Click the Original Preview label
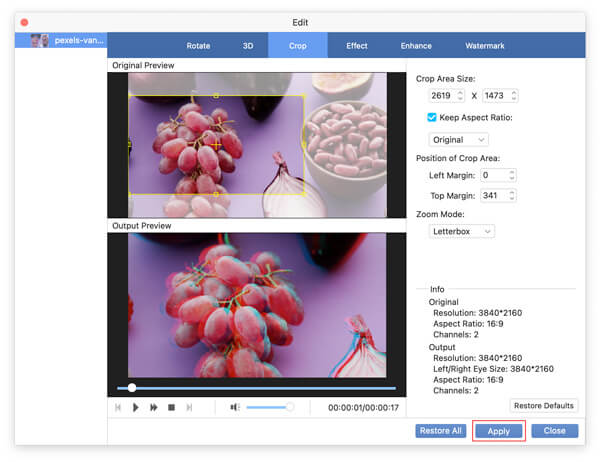This screenshot has height=462, width=600. [143, 65]
